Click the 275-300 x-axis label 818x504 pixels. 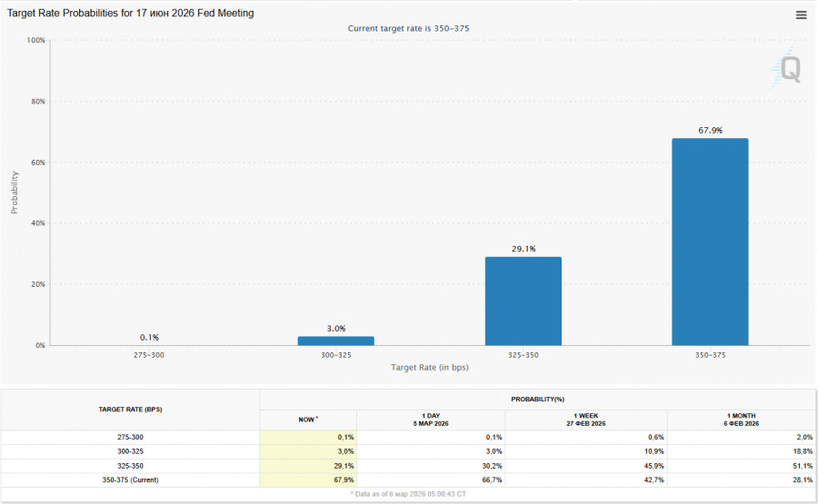pos(149,355)
